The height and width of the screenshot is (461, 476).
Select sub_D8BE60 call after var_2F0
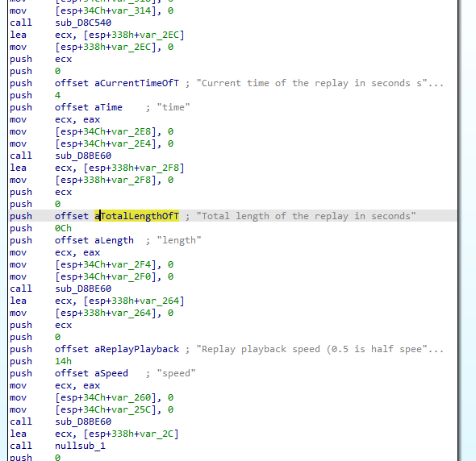(x=83, y=289)
